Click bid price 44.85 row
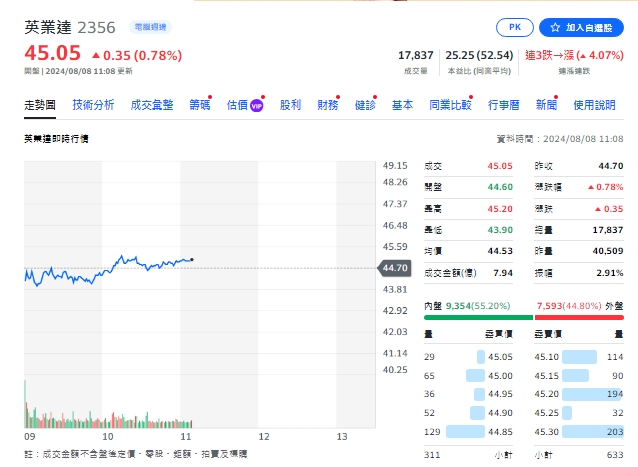The width and height of the screenshot is (638, 467). pos(468,431)
